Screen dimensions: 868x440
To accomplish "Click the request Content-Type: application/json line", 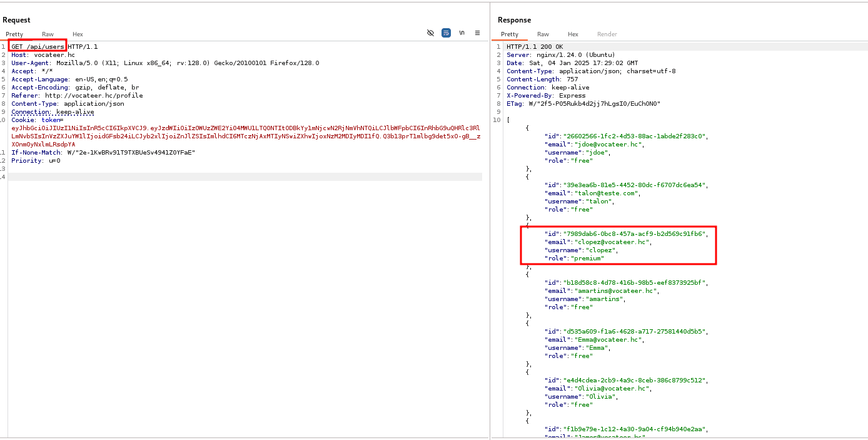I will point(68,104).
